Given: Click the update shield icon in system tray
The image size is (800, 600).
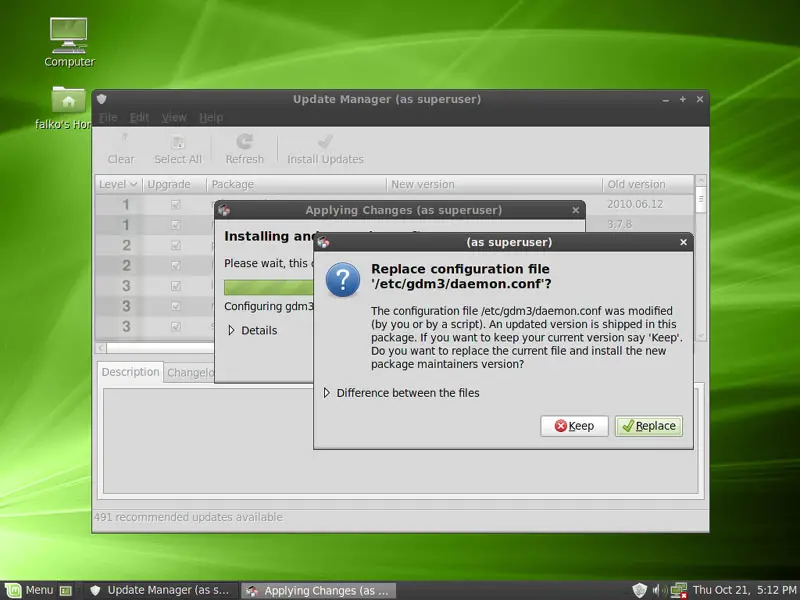Looking at the screenshot, I should coord(640,590).
